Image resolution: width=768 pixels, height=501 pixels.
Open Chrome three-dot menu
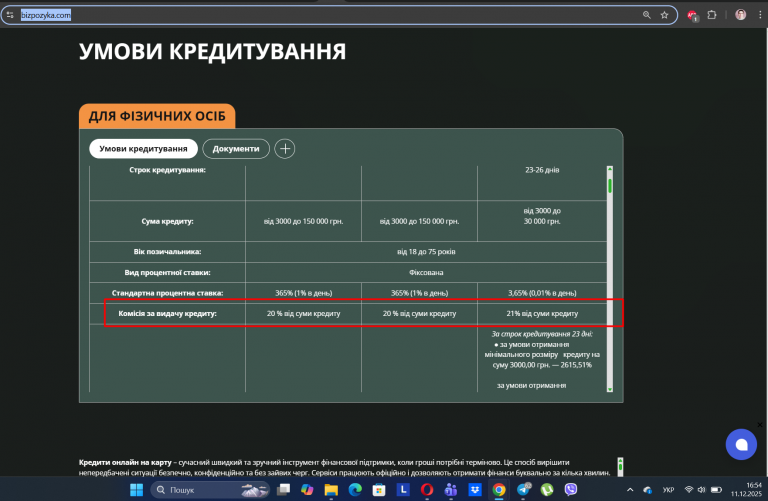coord(760,15)
